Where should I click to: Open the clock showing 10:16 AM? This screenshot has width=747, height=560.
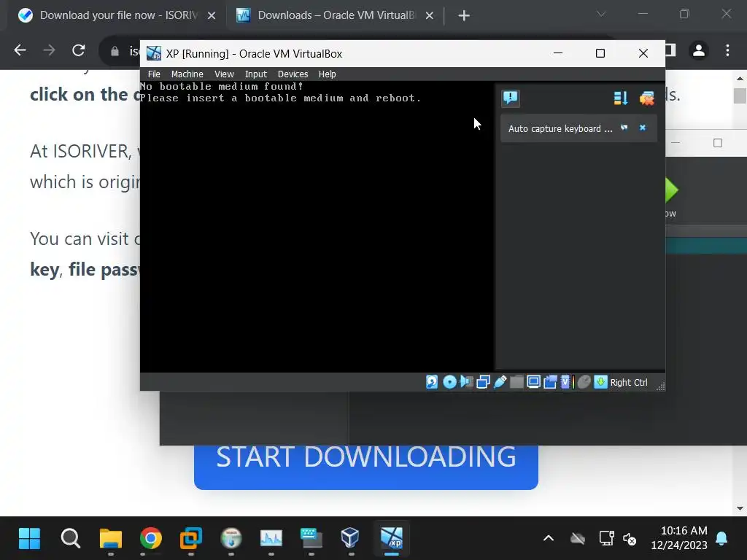pos(679,538)
